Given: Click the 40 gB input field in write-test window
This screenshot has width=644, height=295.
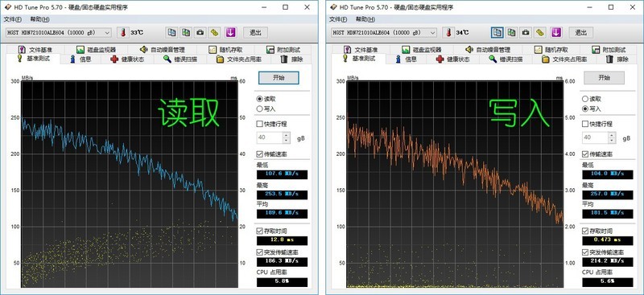Looking at the screenshot, I should click(x=596, y=137).
